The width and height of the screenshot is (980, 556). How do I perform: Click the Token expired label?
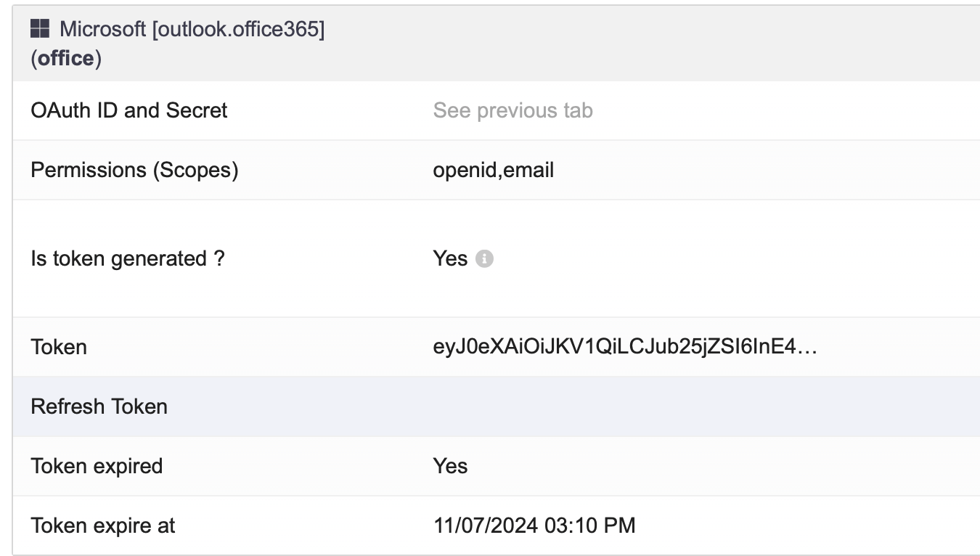(97, 466)
